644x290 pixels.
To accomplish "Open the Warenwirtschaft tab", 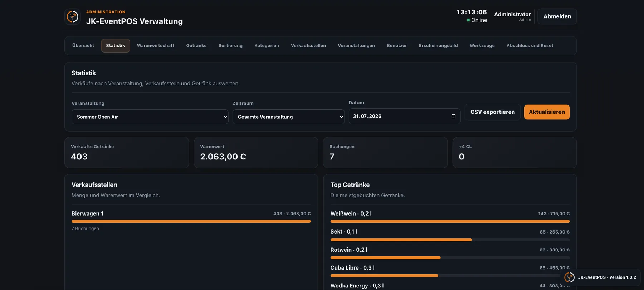I will point(156,46).
